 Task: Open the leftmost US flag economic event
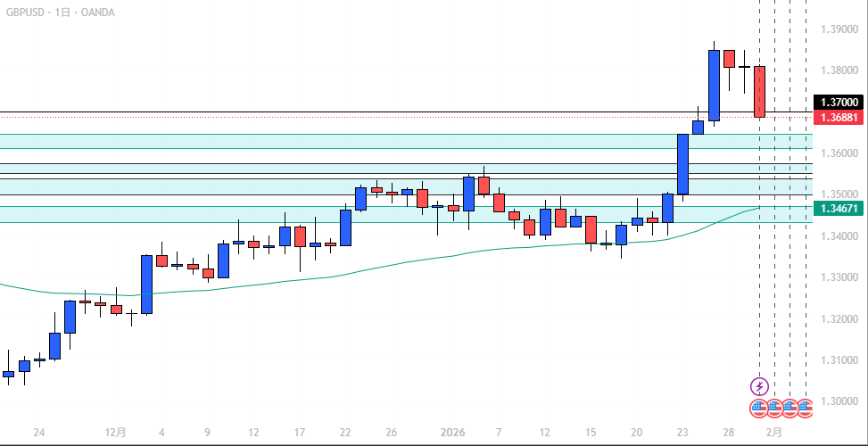click(759, 408)
